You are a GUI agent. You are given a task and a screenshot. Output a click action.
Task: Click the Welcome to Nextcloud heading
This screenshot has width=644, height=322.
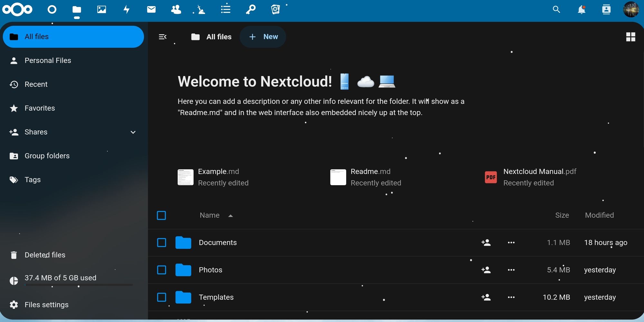[255, 81]
